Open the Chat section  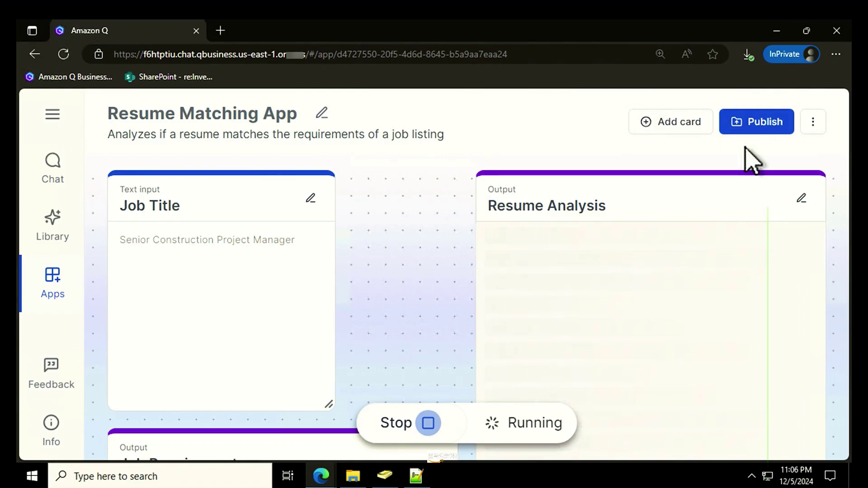coord(52,168)
